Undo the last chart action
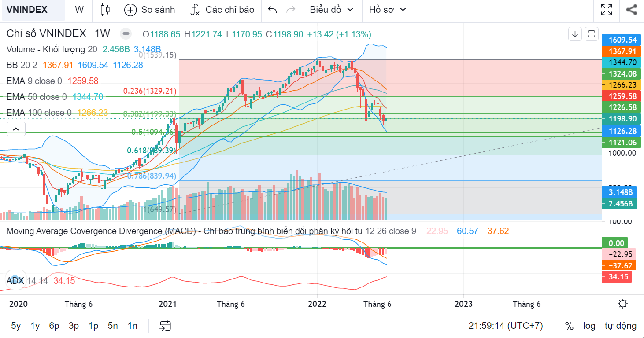This screenshot has width=644, height=338. click(273, 10)
